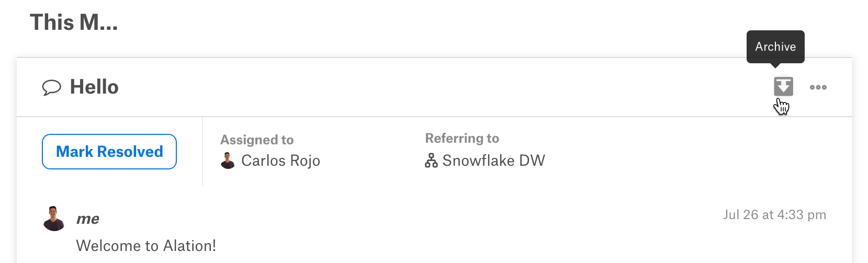Open assignee Carlos Rojo's name link
The height and width of the screenshot is (263, 868).
280,161
